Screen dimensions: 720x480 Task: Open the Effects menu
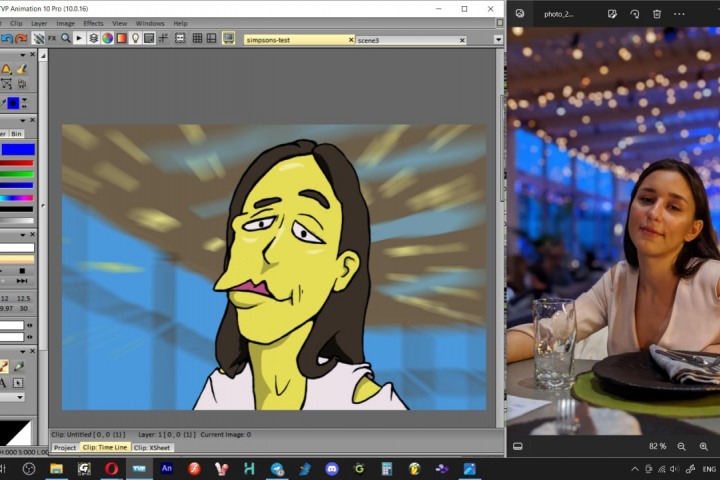93,23
